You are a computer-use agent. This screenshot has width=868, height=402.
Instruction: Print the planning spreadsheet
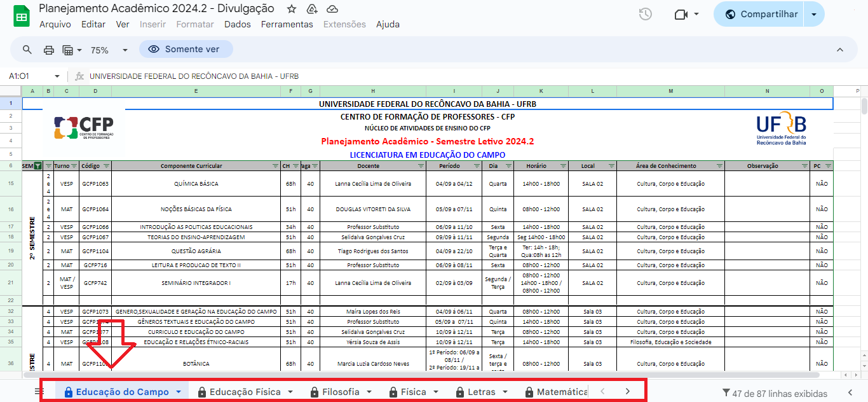[48, 48]
